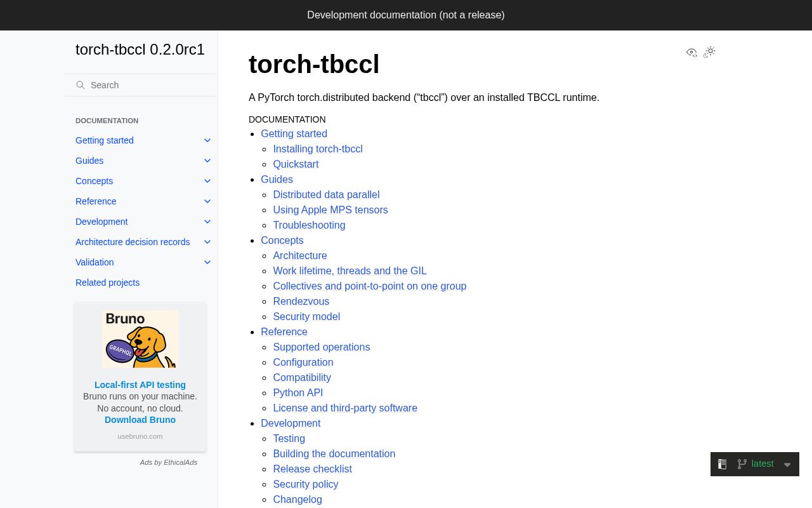
Task: Open Getting started in the sidebar
Action: pos(105,140)
